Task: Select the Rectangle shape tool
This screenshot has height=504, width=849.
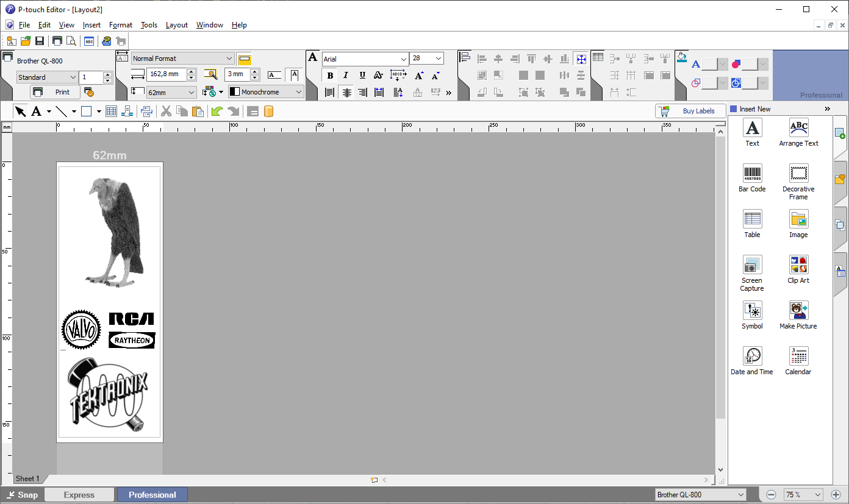Action: pos(86,112)
